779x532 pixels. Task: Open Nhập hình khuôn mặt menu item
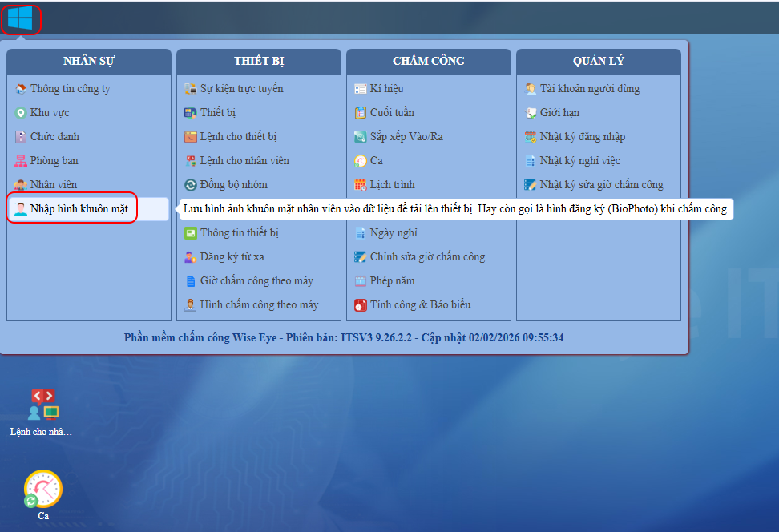pyautogui.click(x=79, y=209)
